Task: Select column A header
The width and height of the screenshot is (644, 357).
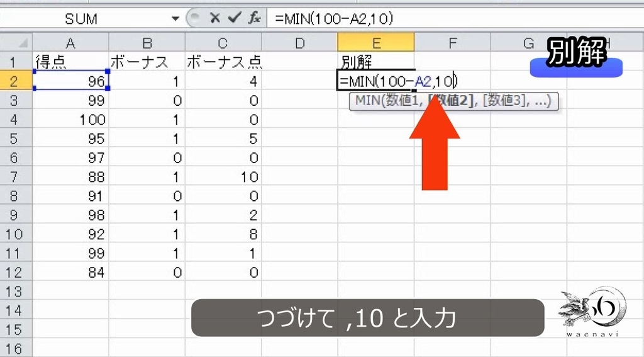Action: (x=70, y=43)
